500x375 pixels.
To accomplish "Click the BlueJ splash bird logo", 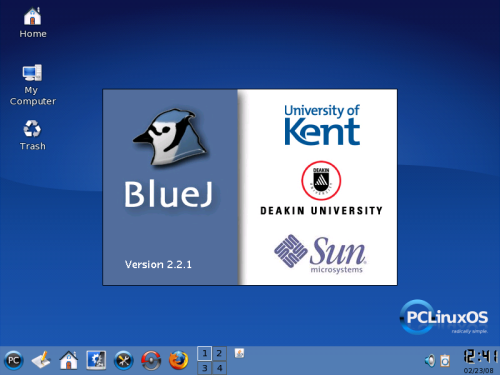I will [170, 137].
